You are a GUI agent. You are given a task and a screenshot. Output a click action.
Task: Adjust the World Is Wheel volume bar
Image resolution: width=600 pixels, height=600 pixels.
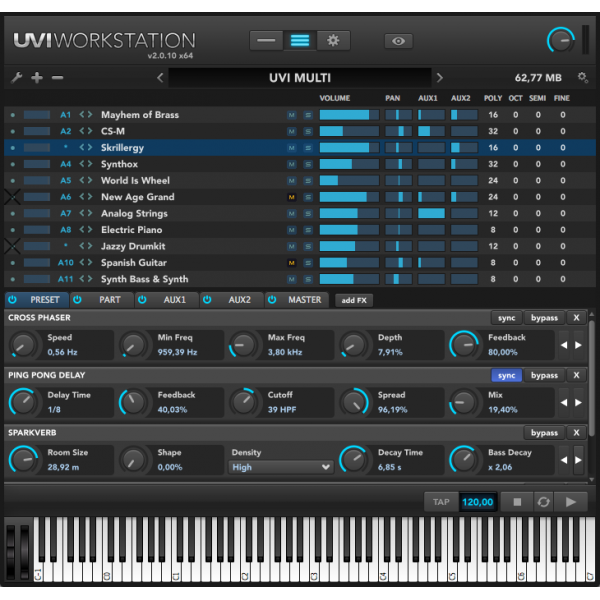(349, 180)
